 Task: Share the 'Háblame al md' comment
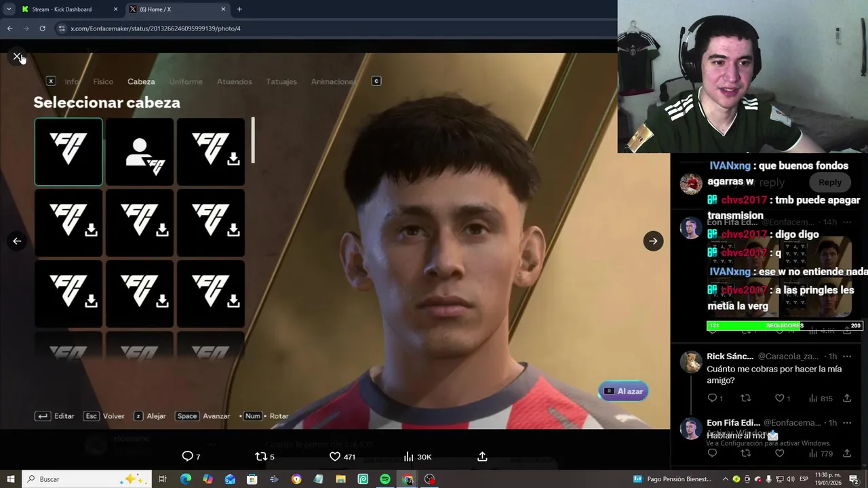(847, 453)
